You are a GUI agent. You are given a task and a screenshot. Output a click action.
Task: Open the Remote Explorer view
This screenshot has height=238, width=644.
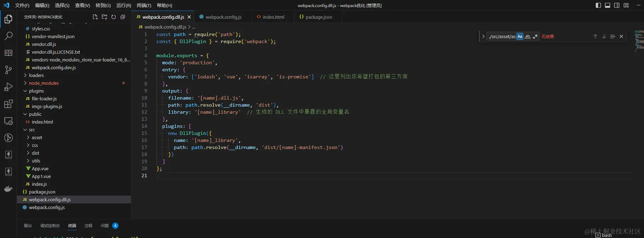pos(8,121)
